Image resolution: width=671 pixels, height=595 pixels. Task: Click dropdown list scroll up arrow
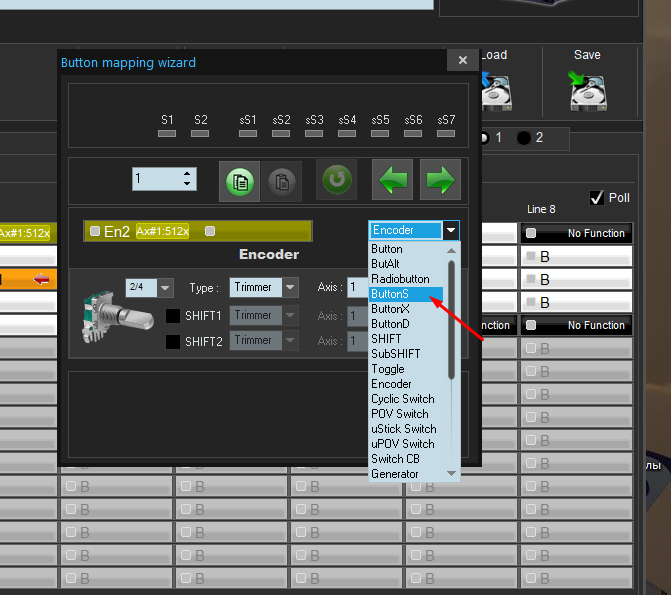tap(451, 250)
